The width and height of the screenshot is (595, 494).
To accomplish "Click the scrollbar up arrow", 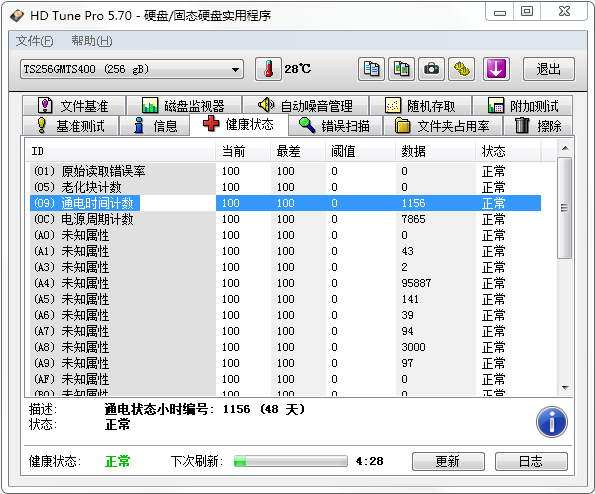I will (565, 148).
